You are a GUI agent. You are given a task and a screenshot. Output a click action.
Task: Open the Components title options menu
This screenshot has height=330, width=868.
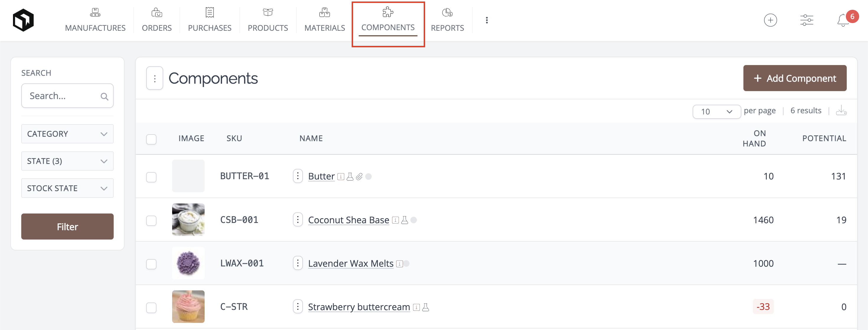click(x=155, y=78)
